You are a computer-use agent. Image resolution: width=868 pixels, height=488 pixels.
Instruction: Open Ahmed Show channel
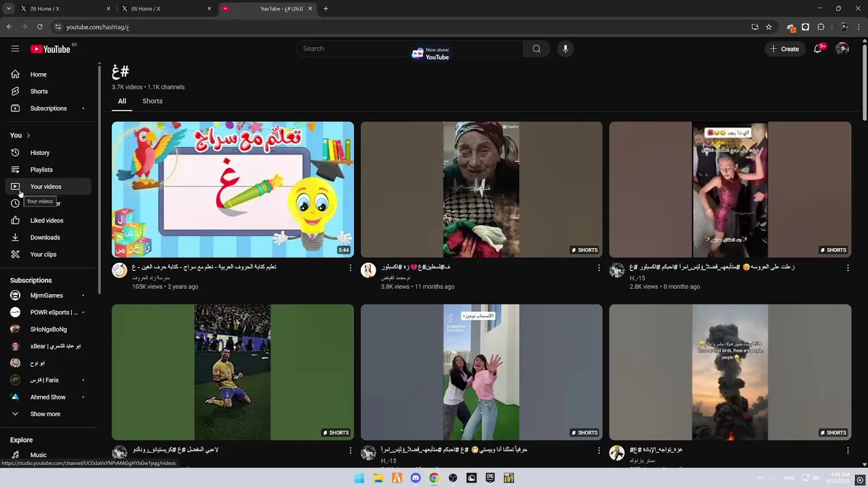(47, 397)
